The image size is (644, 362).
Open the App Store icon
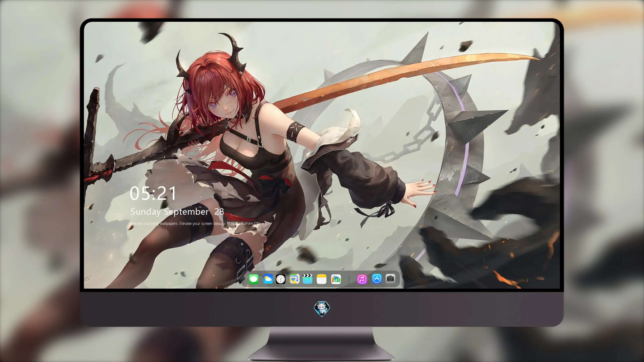pyautogui.click(x=377, y=279)
